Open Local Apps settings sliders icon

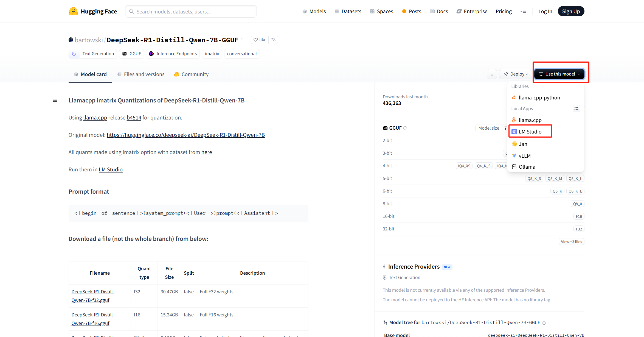[576, 109]
